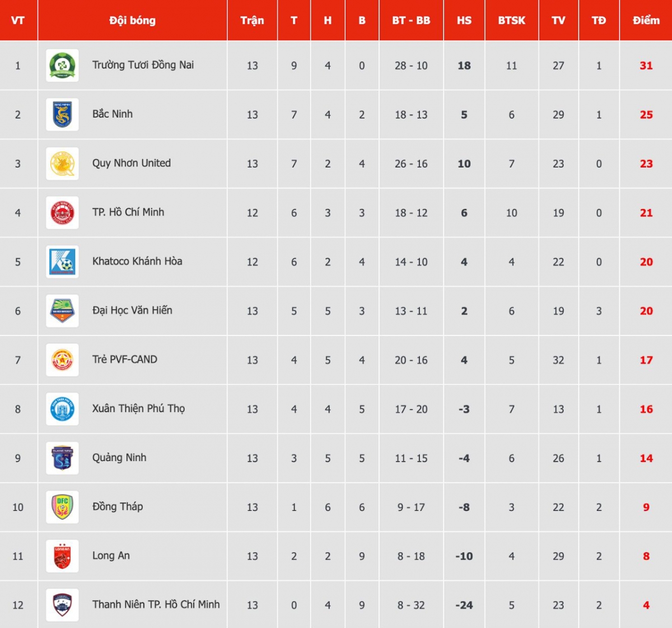Open Thanh Niên TP. Hồ Chí Minh team name
The width and height of the screenshot is (672, 628).
pos(156,604)
